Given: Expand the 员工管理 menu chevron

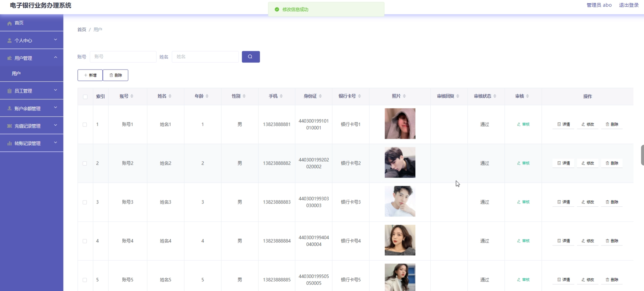Looking at the screenshot, I should (x=56, y=90).
